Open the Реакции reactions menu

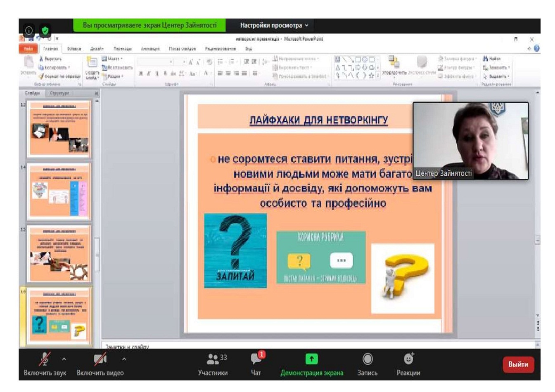click(x=408, y=364)
